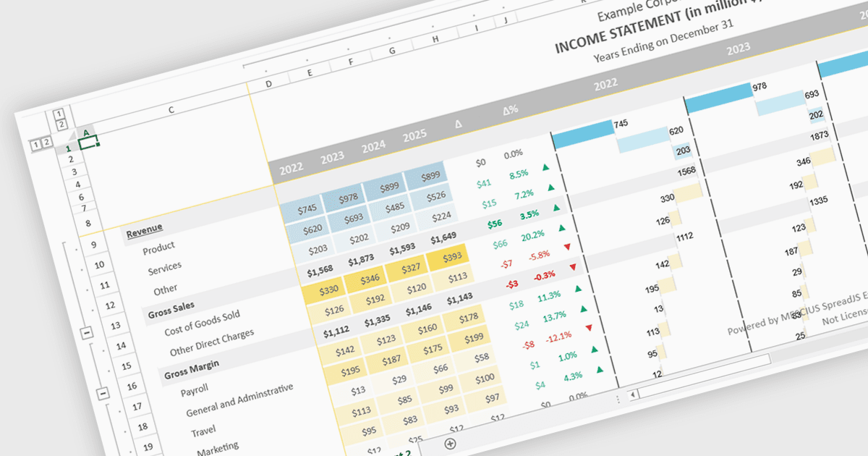This screenshot has width=868, height=456.
Task: Click red down arrow beside -12.1%
Action: 589,328
